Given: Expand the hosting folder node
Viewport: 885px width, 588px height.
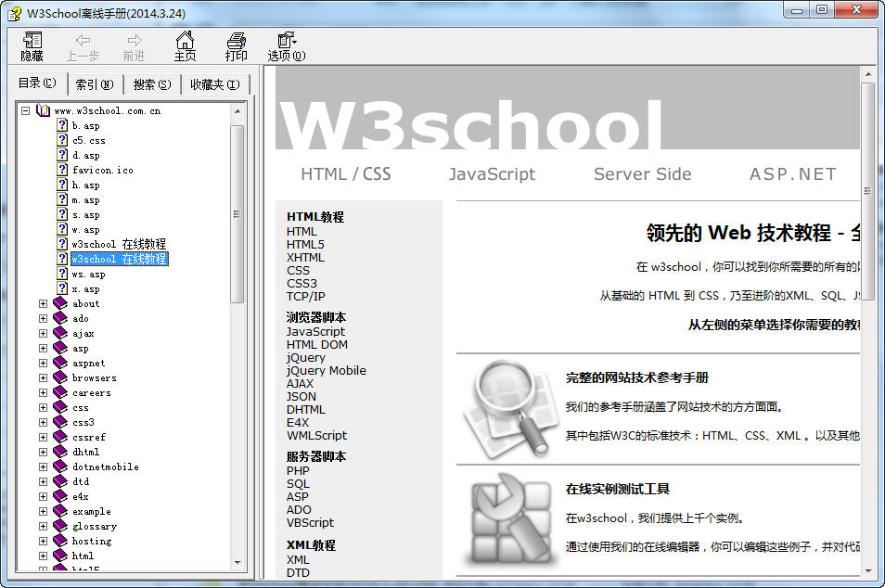Looking at the screenshot, I should pos(43,541).
